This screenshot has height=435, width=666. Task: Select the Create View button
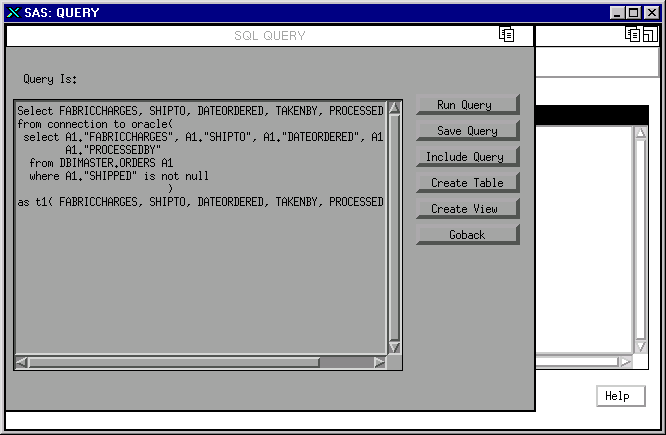tap(467, 209)
